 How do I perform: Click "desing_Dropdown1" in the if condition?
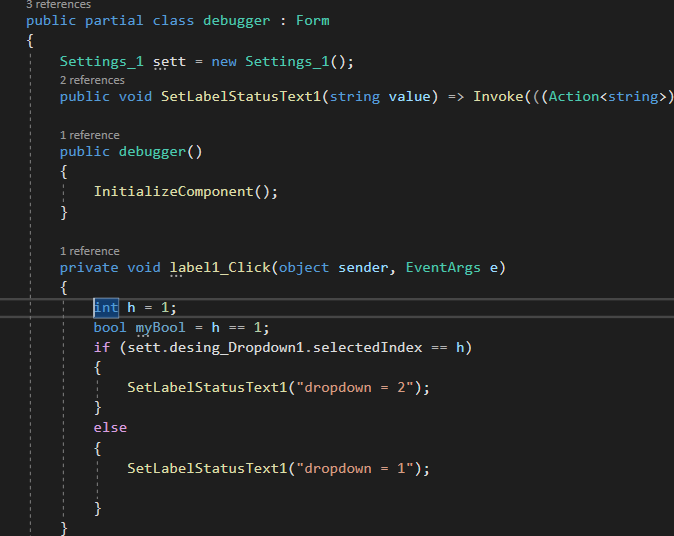[237, 347]
